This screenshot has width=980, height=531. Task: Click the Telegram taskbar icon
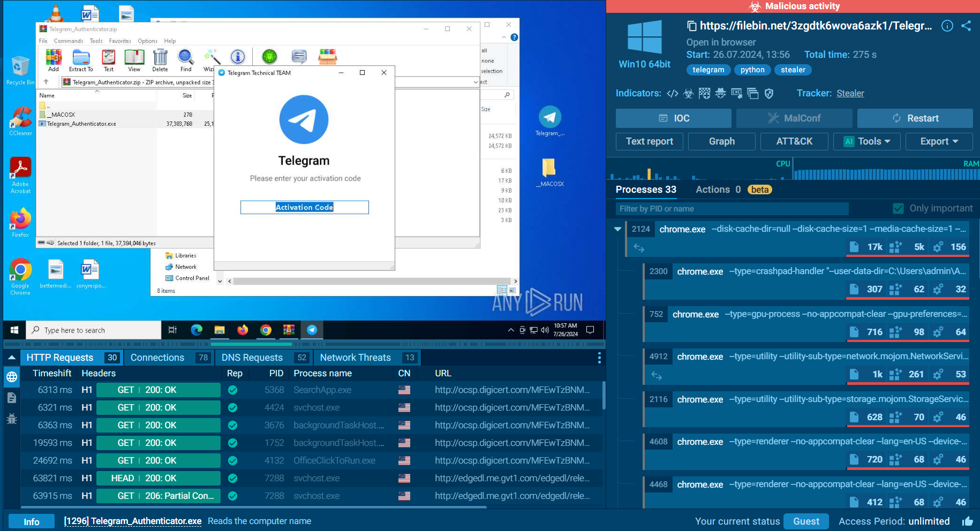pos(312,330)
